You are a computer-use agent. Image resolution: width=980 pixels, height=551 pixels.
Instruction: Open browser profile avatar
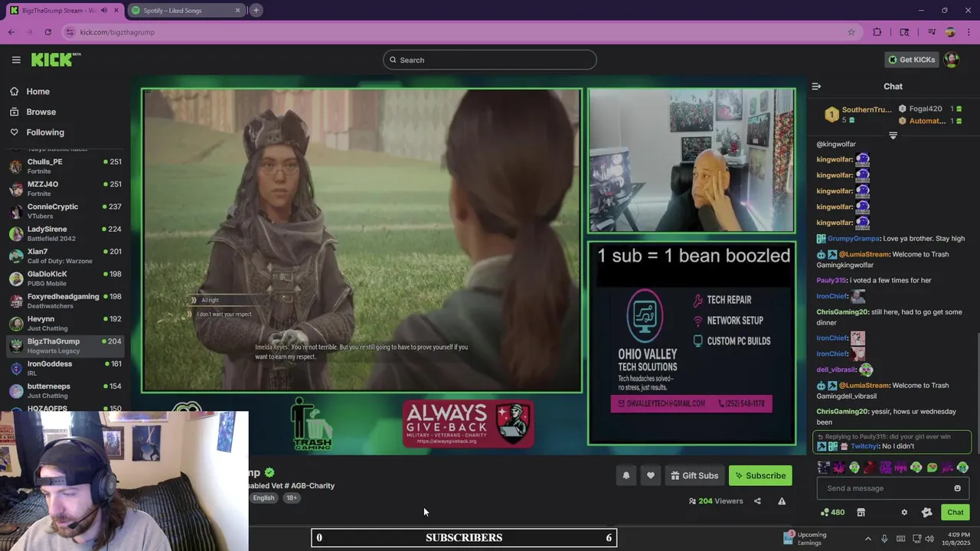(x=950, y=32)
